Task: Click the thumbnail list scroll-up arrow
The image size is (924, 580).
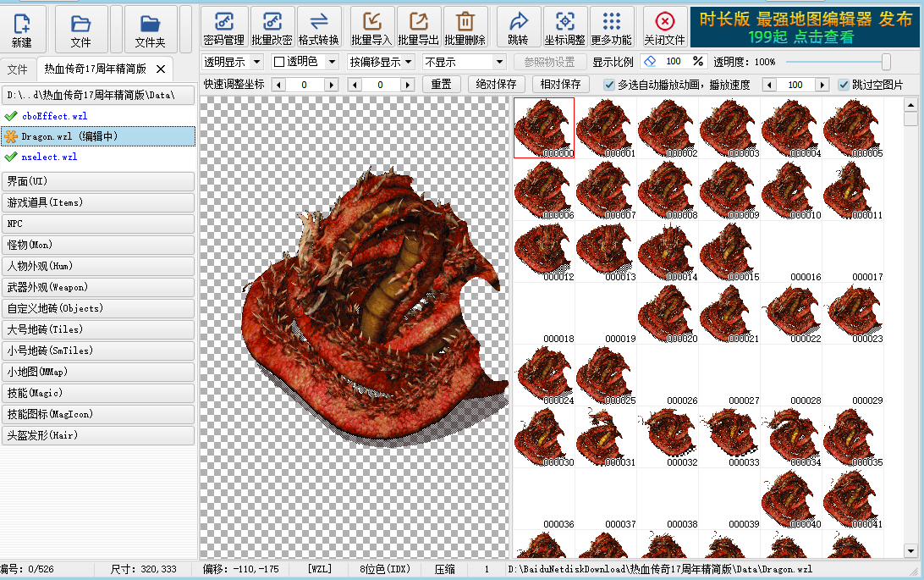Action: [x=910, y=105]
